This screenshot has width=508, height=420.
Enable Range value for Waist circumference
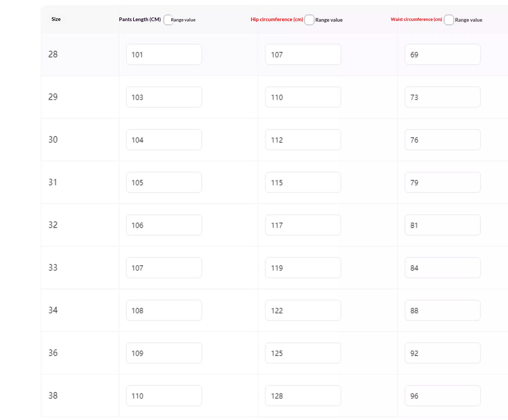[x=448, y=20]
